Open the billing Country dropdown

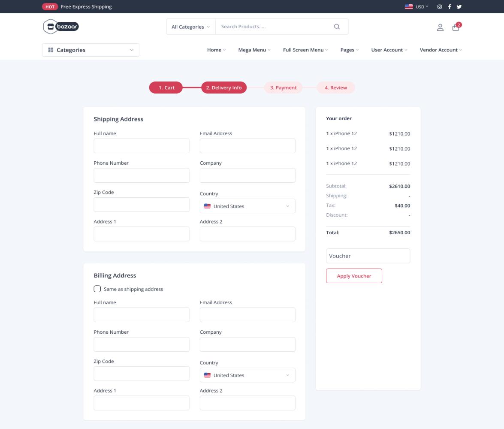[247, 375]
